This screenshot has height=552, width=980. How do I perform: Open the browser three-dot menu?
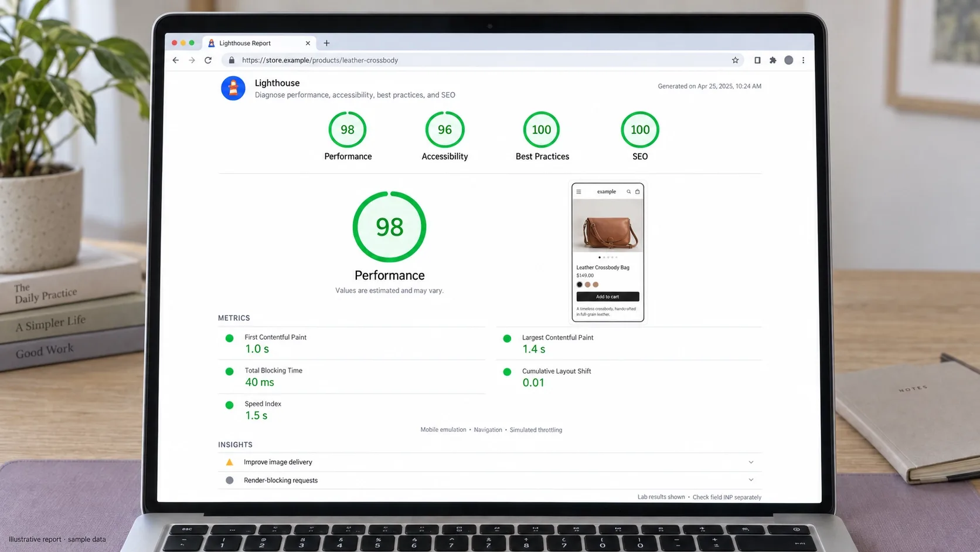point(804,60)
